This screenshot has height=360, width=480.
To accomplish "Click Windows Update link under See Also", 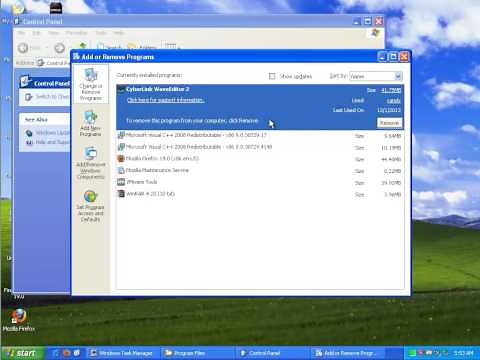I will pyautogui.click(x=48, y=133).
